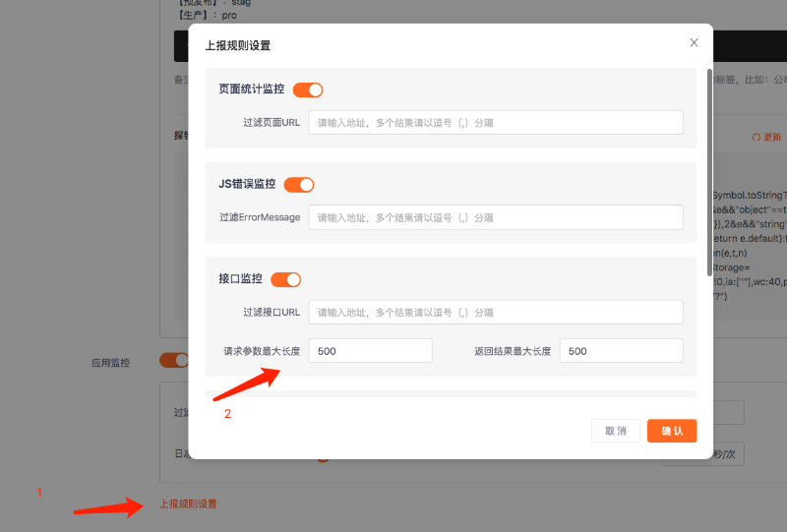Click the JS错误监控 section heading
The height and width of the screenshot is (532, 787).
[247, 184]
